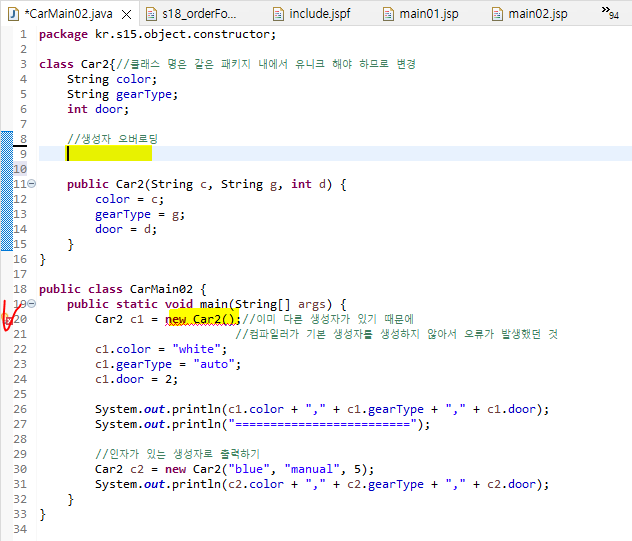Click the '//인자가 있는 생성자로 출력하기' comment
The image size is (632, 541).
coord(178,454)
